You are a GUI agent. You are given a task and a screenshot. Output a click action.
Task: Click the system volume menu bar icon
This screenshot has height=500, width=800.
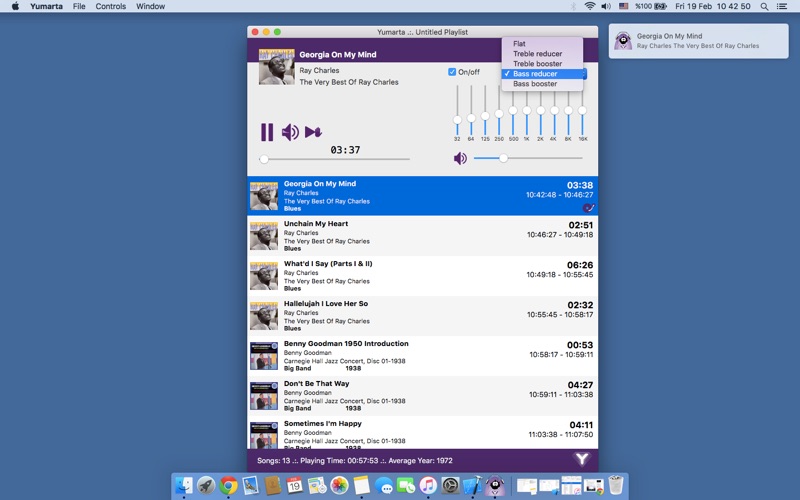[606, 7]
